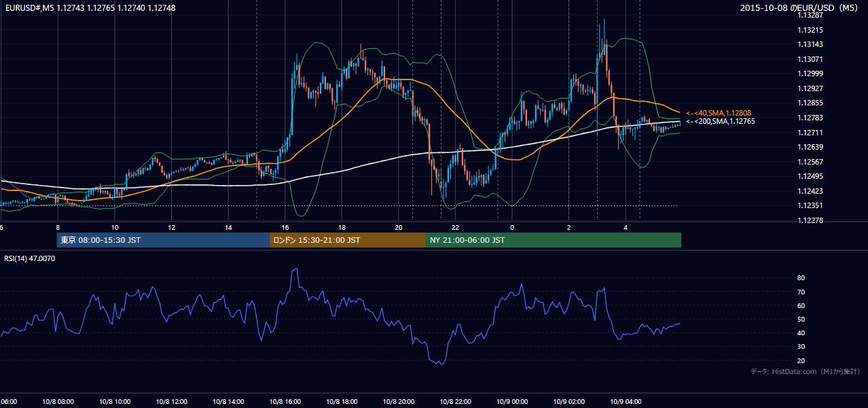Click the bottom axis label 10/8 22:00
This screenshot has height=408, width=868.
455,401
